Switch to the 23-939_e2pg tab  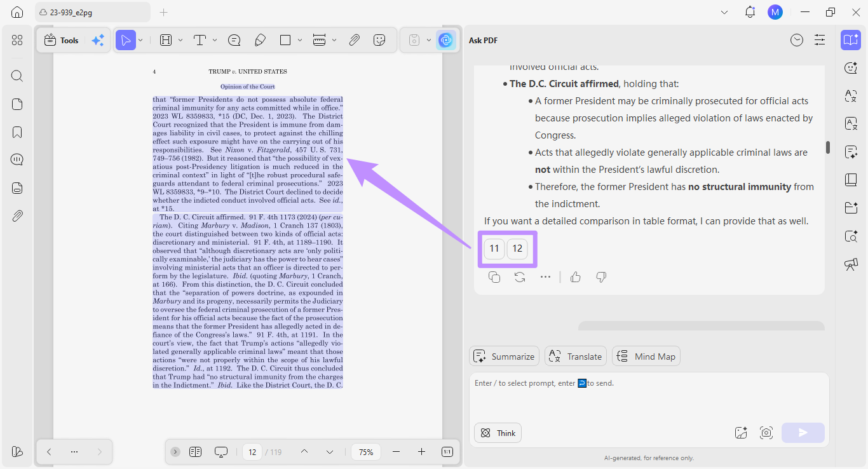click(93, 12)
